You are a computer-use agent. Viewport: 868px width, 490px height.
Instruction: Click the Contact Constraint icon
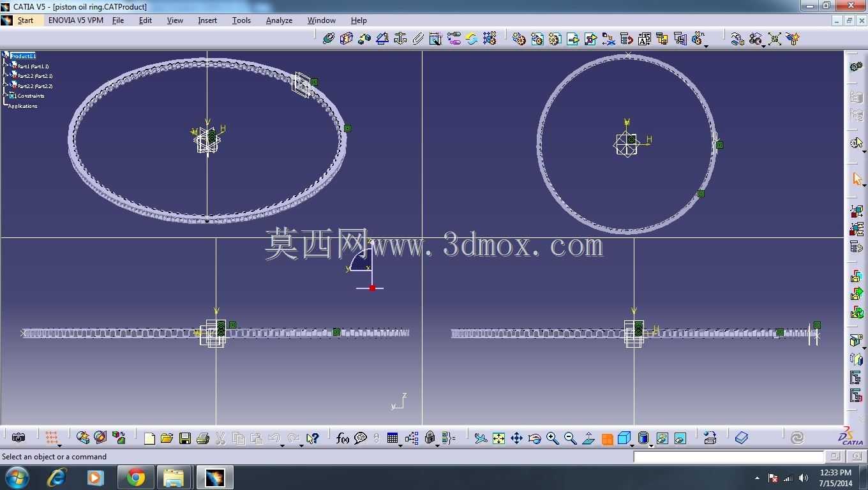pyautogui.click(x=347, y=39)
